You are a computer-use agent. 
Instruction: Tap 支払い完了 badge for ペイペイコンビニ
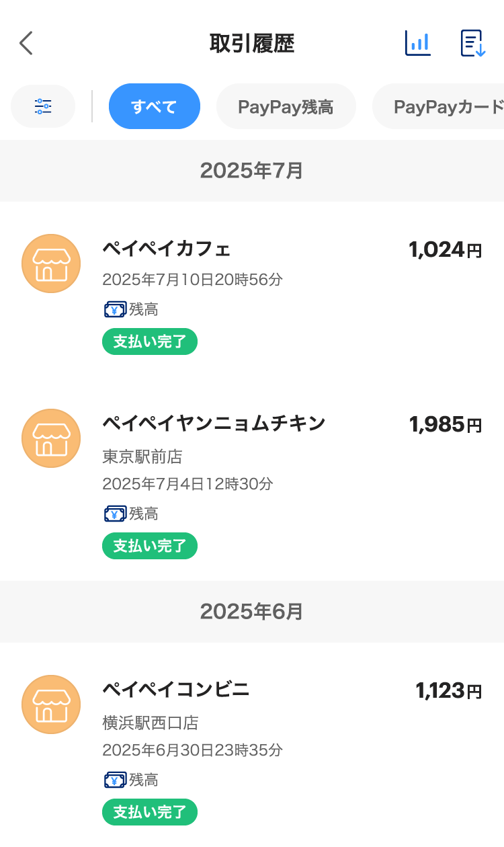(150, 812)
